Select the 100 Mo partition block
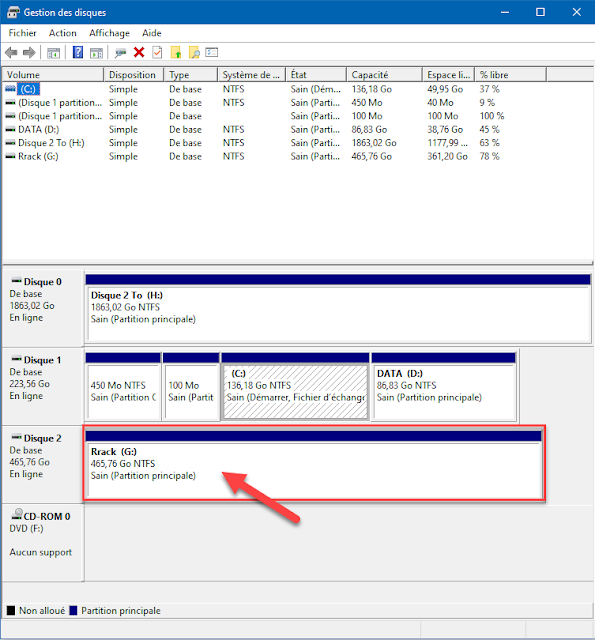The width and height of the screenshot is (595, 640). 191,387
